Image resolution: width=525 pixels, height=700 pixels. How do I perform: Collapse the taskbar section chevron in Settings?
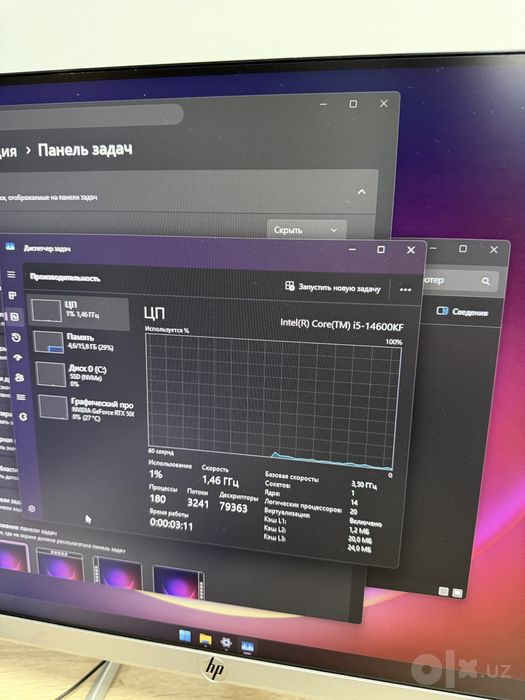click(x=362, y=192)
